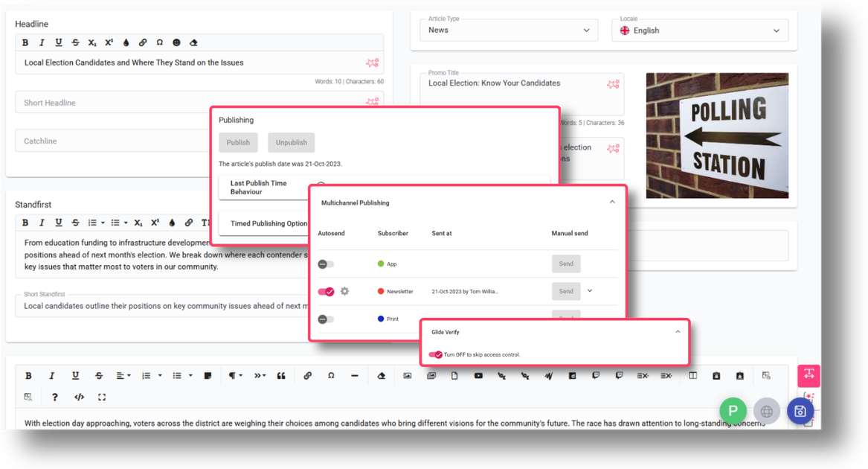This screenshot has height=469, width=868.
Task: Enter fullscreen mode for the body editor
Action: tap(102, 396)
